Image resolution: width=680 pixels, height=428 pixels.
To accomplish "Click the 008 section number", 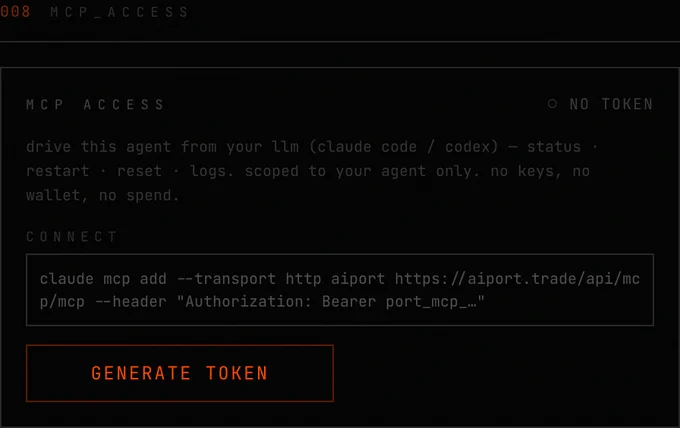I will pyautogui.click(x=15, y=11).
